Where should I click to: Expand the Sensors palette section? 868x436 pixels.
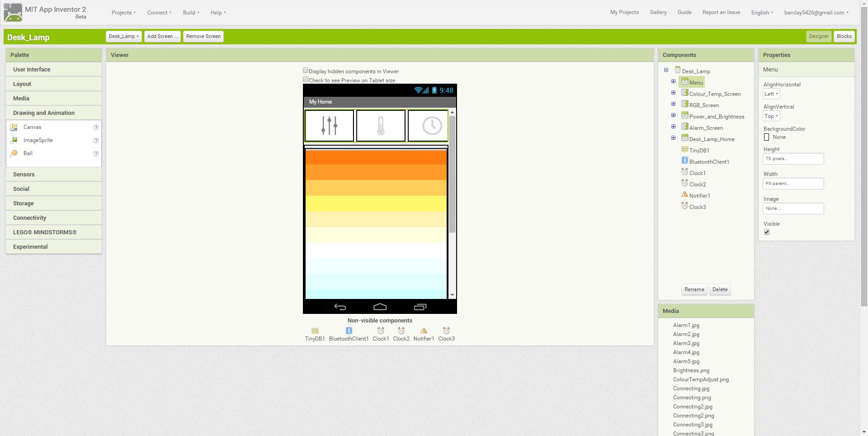point(54,175)
